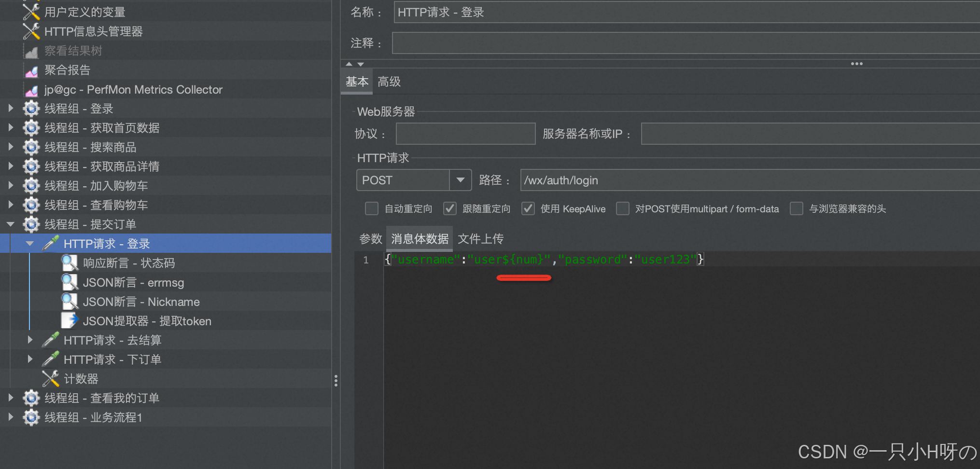Switch to the 高级 tab
Image resolution: width=980 pixels, height=469 pixels.
pyautogui.click(x=389, y=82)
